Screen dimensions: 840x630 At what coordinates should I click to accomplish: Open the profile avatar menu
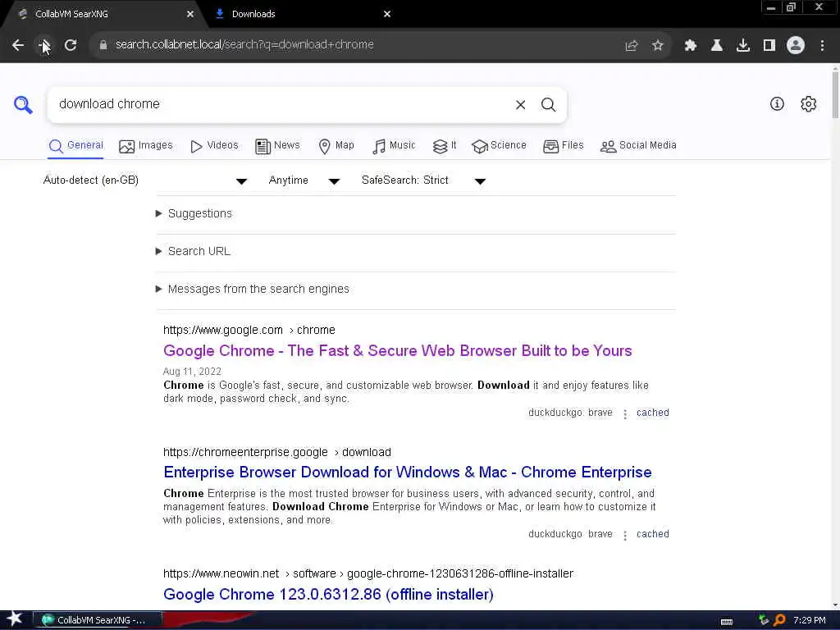click(796, 46)
